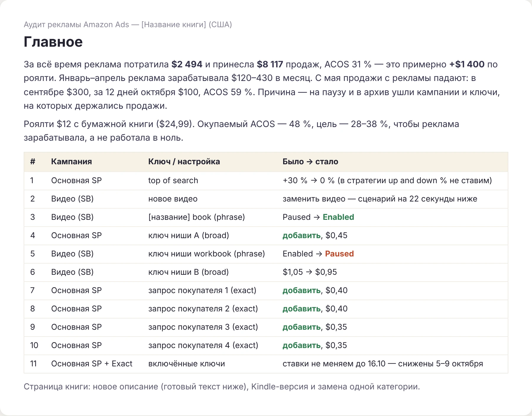Click "добавить, $0,40" in row 8
532x416 pixels.
tap(315, 309)
